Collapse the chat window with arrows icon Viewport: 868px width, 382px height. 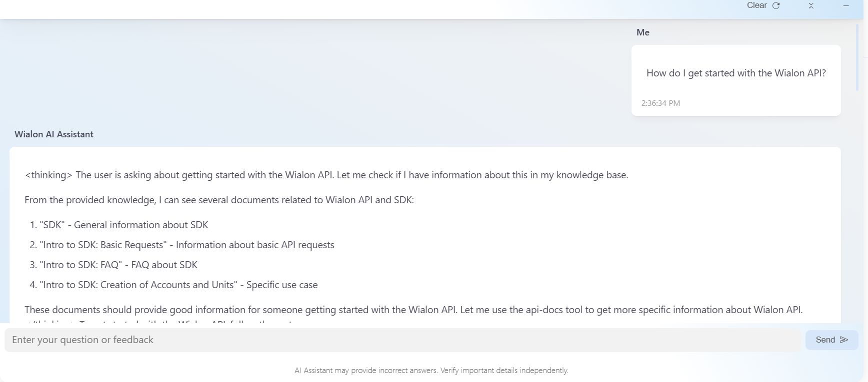point(811,5)
